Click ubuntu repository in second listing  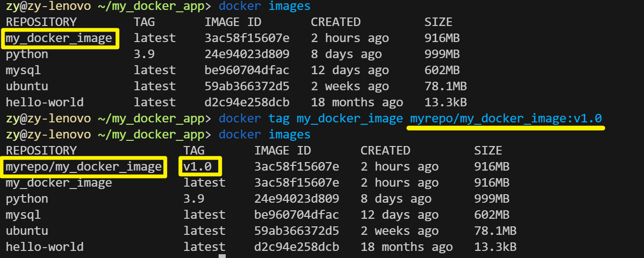click(27, 231)
